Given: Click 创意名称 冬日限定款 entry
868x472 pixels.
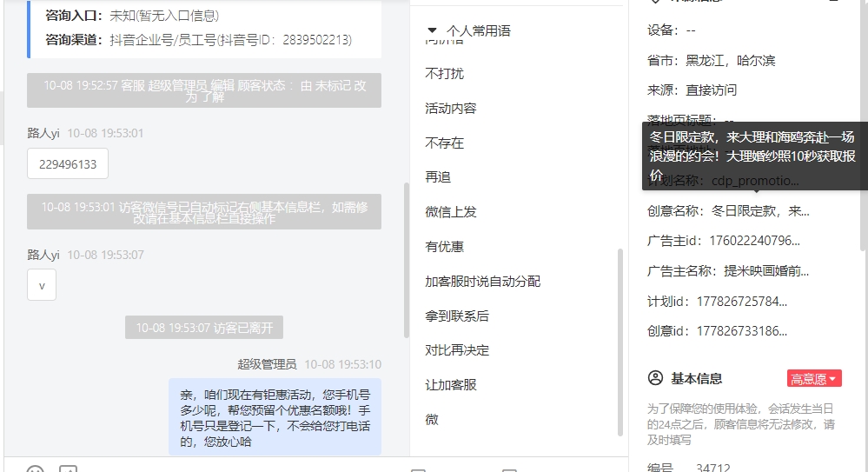Looking at the screenshot, I should pos(728,211).
